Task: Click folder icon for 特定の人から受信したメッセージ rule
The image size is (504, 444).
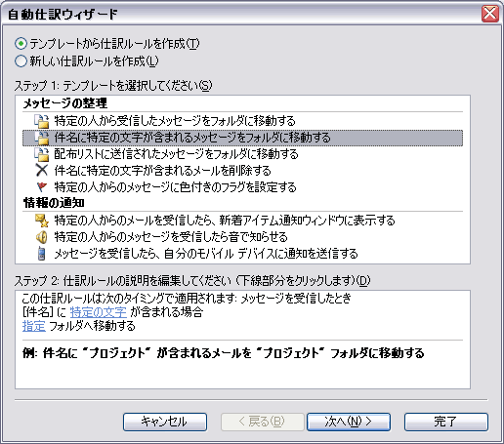Action: coord(42,121)
